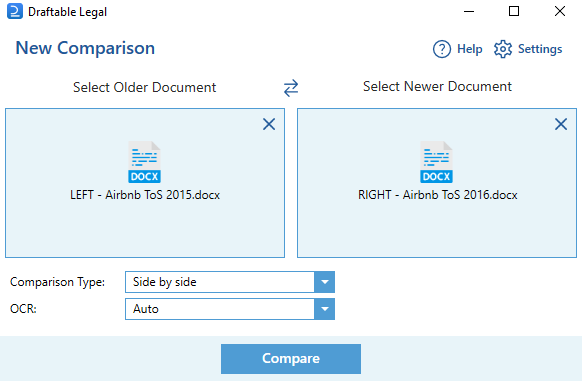582x381 pixels.
Task: Click the RIGHT - Airbnb ToS 2016.docx filename
Action: point(438,195)
